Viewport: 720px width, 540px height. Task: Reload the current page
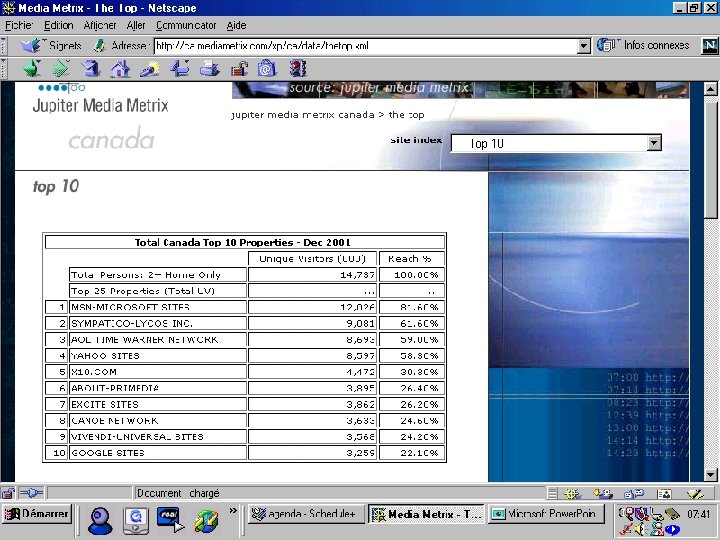(x=91, y=69)
